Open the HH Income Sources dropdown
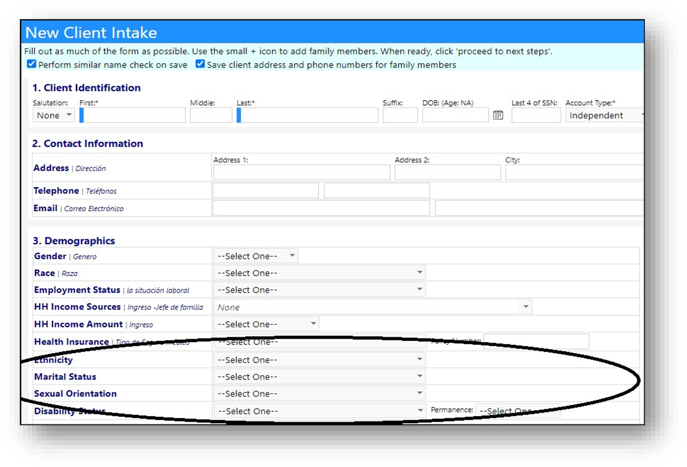The width and height of the screenshot is (687, 467). pyautogui.click(x=373, y=307)
